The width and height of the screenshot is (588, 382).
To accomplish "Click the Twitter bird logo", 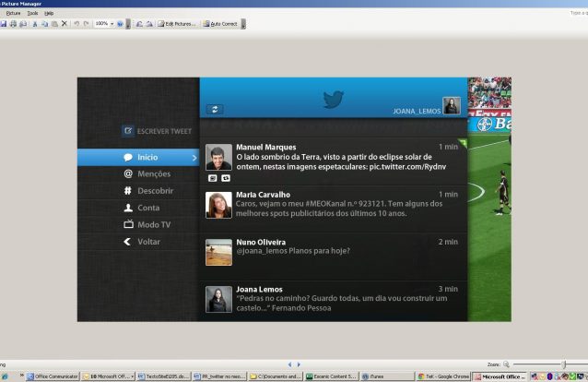I will (333, 99).
